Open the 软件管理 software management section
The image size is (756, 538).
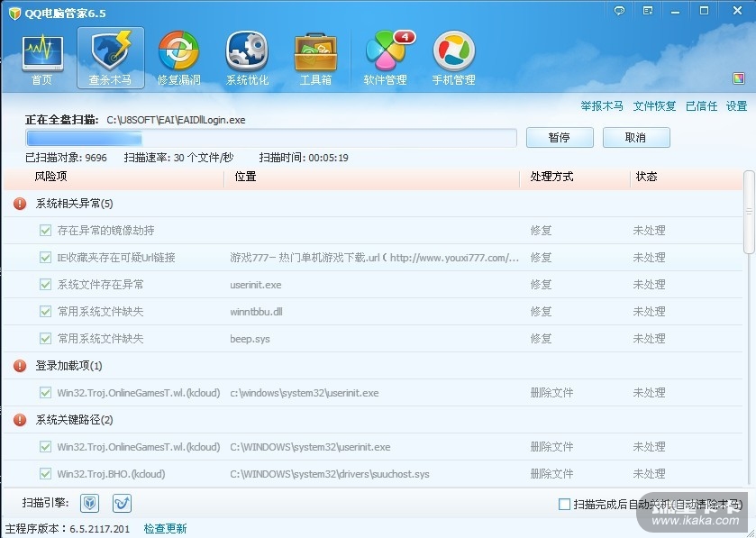(x=386, y=59)
